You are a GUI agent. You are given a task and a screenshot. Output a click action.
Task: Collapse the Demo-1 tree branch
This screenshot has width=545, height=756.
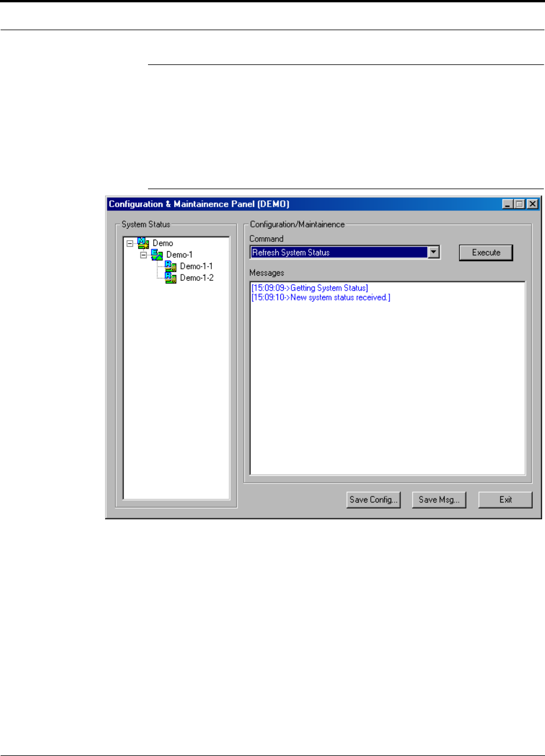[143, 255]
